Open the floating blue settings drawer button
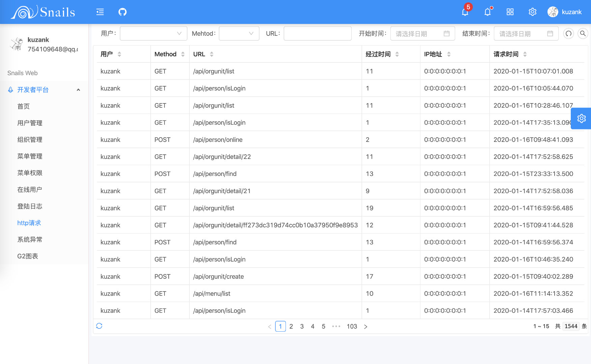 [x=581, y=118]
